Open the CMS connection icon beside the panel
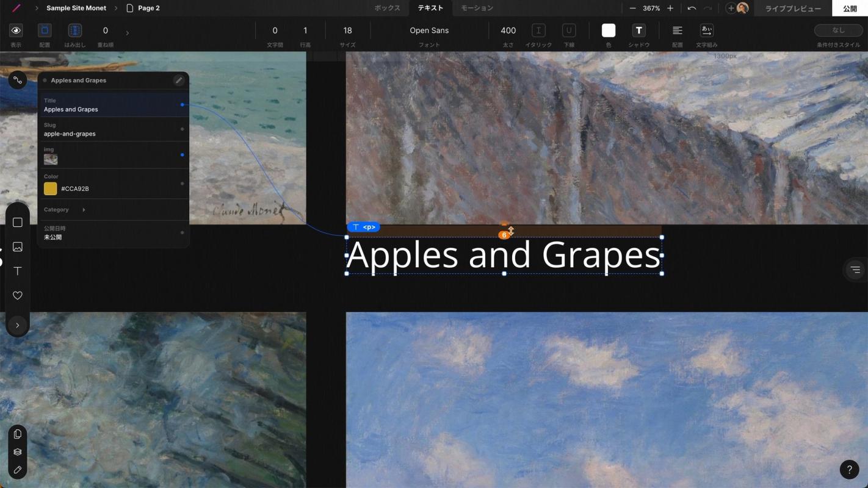The image size is (868, 488). tap(18, 80)
